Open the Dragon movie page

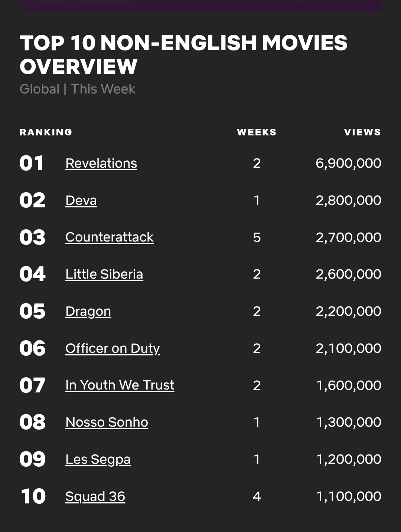(x=88, y=311)
